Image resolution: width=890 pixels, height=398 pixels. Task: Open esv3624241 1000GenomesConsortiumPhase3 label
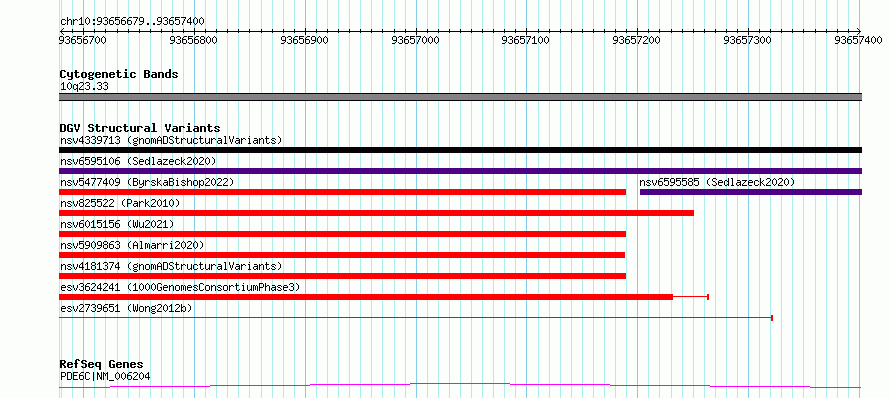pyautogui.click(x=180, y=287)
